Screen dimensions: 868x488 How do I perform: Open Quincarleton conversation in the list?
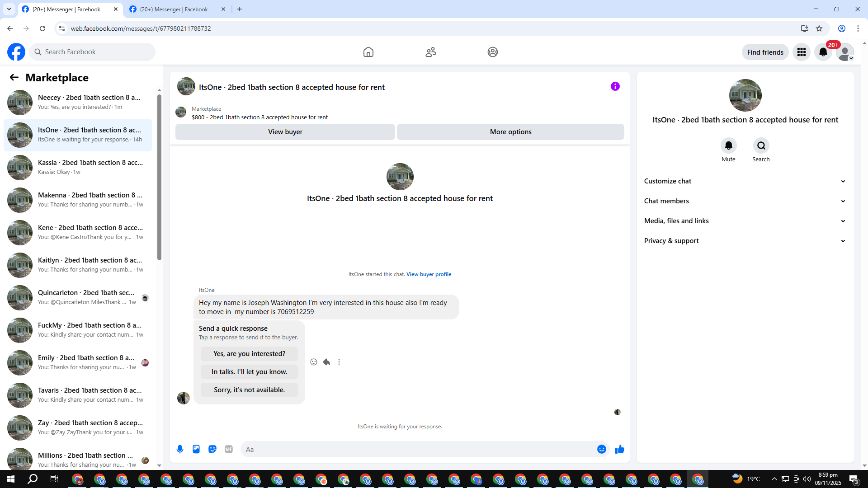pos(78,298)
